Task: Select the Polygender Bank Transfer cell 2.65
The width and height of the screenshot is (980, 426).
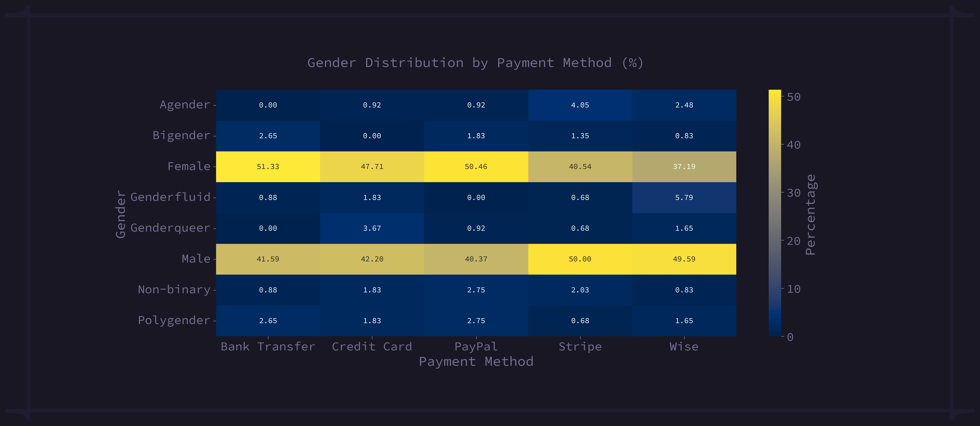Action: 268,321
